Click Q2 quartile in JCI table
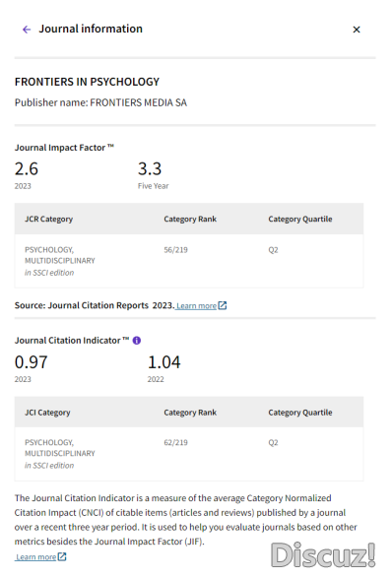Screen dimensions: 392x579 tap(273, 442)
